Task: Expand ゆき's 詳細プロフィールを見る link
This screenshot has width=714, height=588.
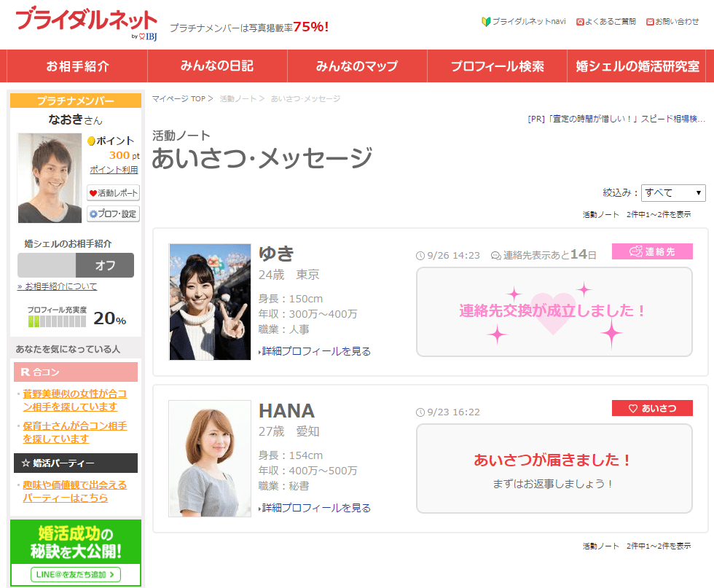Action: coord(316,351)
